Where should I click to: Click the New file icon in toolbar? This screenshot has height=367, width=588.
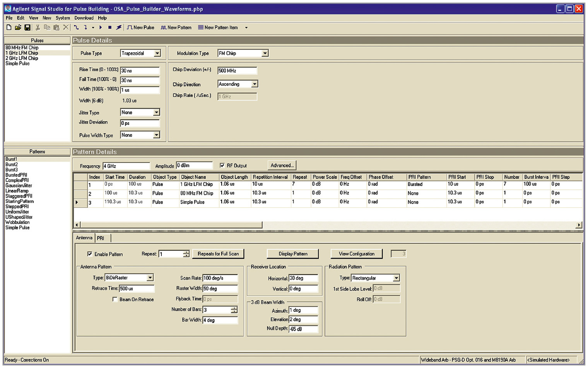[x=9, y=27]
